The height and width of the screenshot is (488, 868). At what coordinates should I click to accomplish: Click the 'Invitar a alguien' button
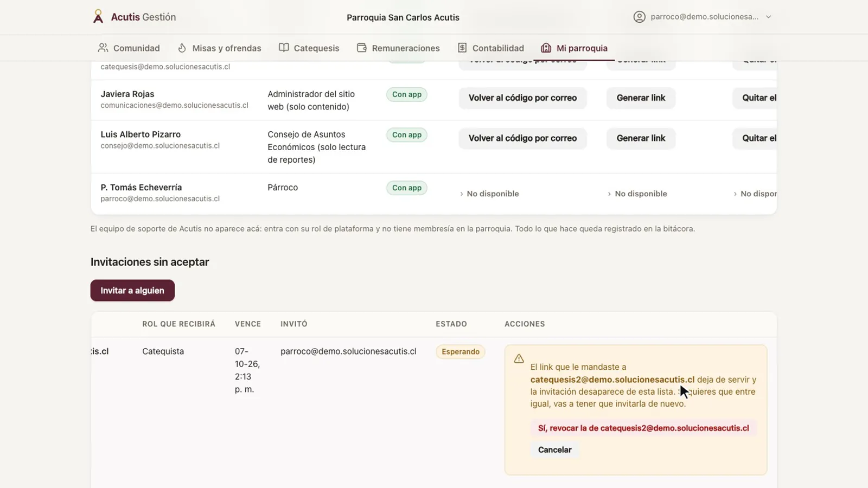[x=132, y=291]
